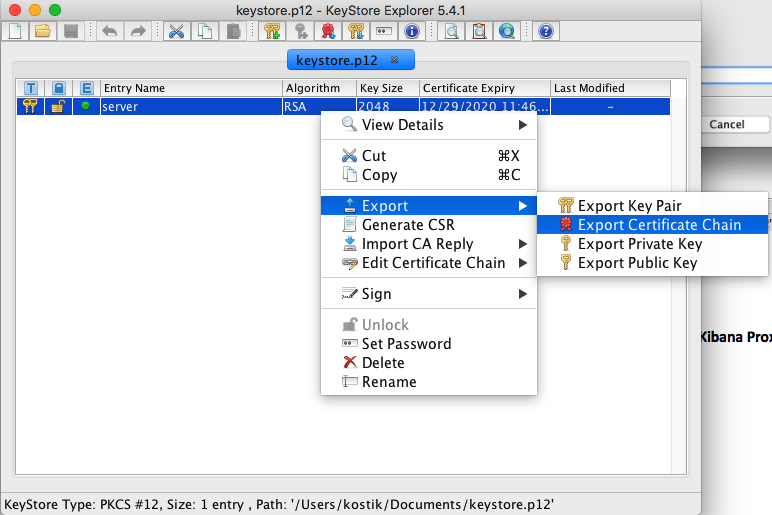Click the Save KeyStore floppy icon
Viewport: 772px width, 515px height.
pyautogui.click(x=71, y=32)
